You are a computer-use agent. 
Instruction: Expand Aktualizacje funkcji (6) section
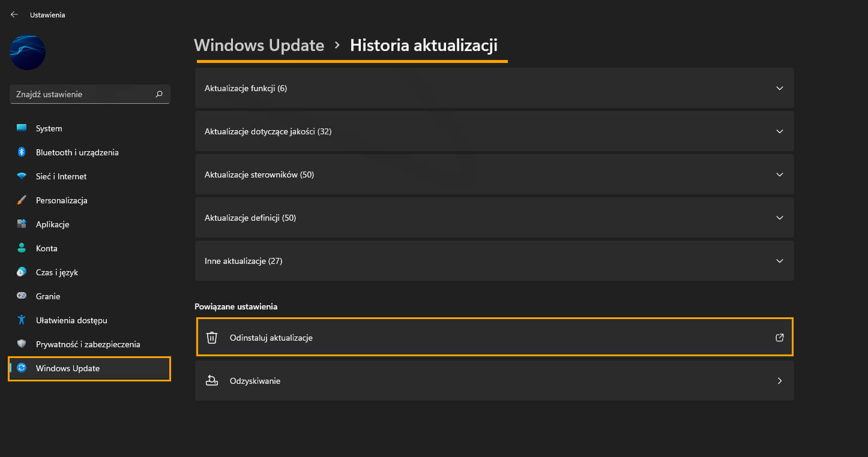click(495, 88)
